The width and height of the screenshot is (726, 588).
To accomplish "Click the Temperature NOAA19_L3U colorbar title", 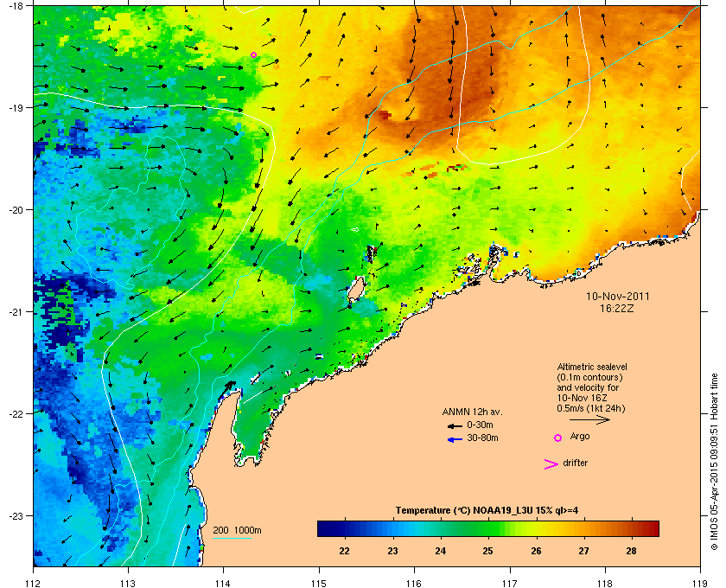I will (x=487, y=511).
